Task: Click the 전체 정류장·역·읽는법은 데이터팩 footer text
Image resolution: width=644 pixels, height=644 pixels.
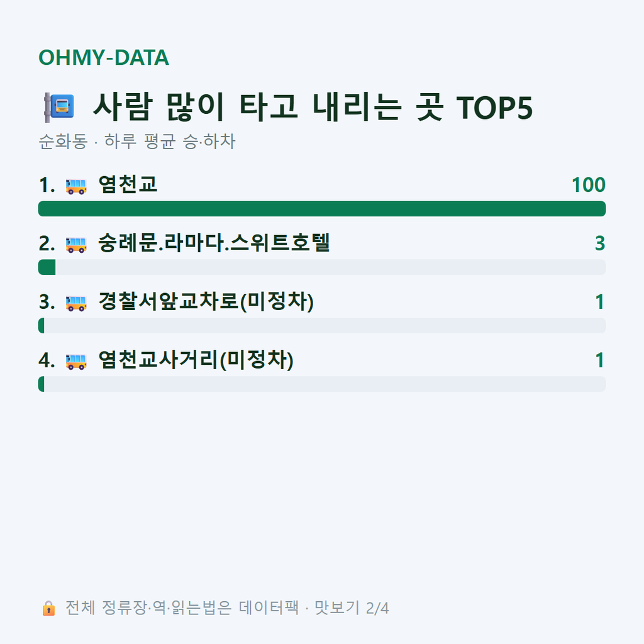Action: pos(182,608)
